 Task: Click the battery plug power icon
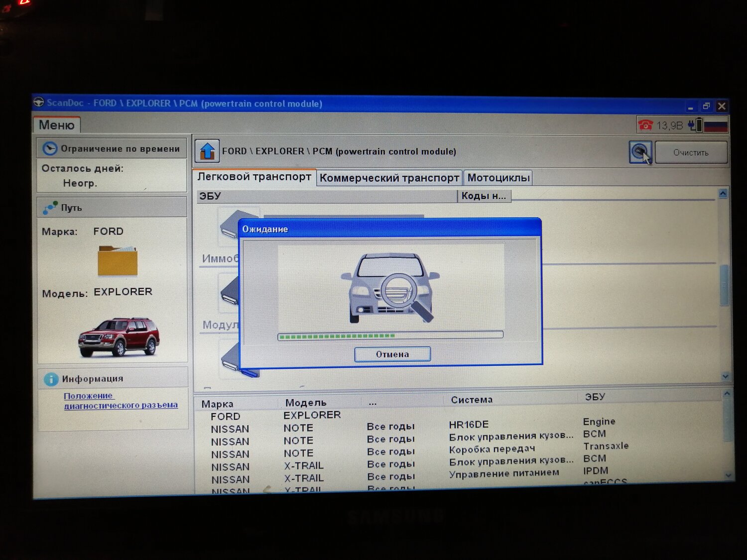[695, 125]
